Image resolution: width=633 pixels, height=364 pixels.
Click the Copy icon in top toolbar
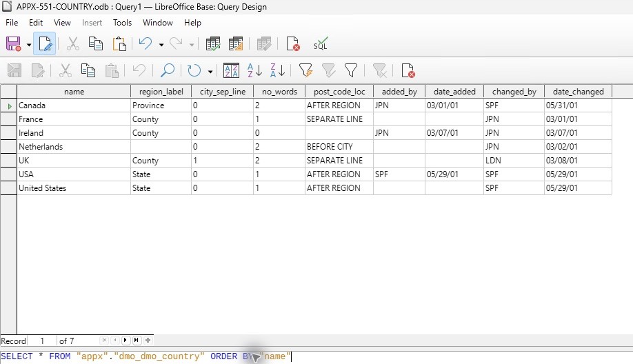96,43
